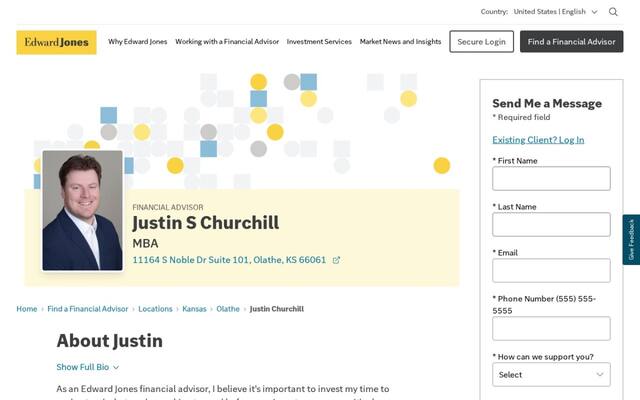The width and height of the screenshot is (640, 400).
Task: Click the Secure Login button
Action: pyautogui.click(x=482, y=42)
